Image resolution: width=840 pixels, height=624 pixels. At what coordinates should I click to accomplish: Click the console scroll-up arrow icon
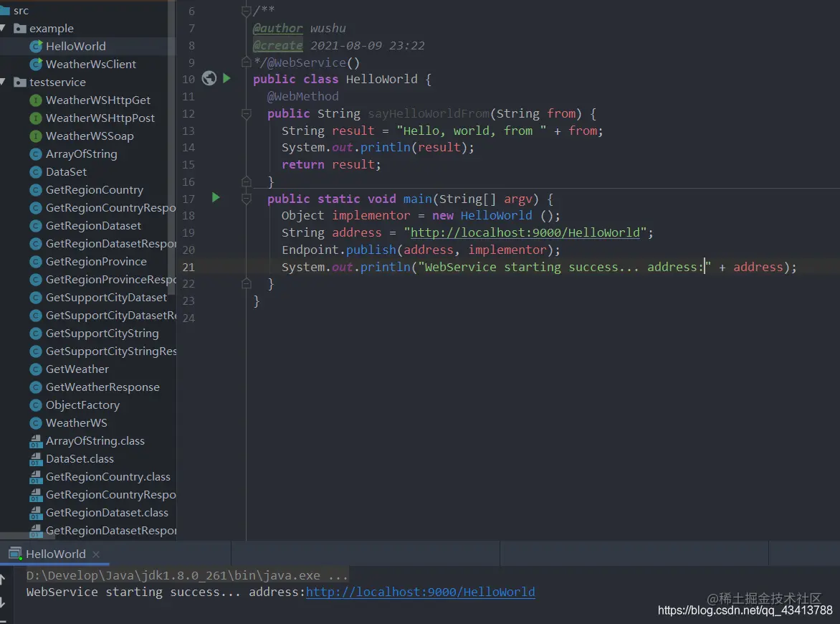3,578
